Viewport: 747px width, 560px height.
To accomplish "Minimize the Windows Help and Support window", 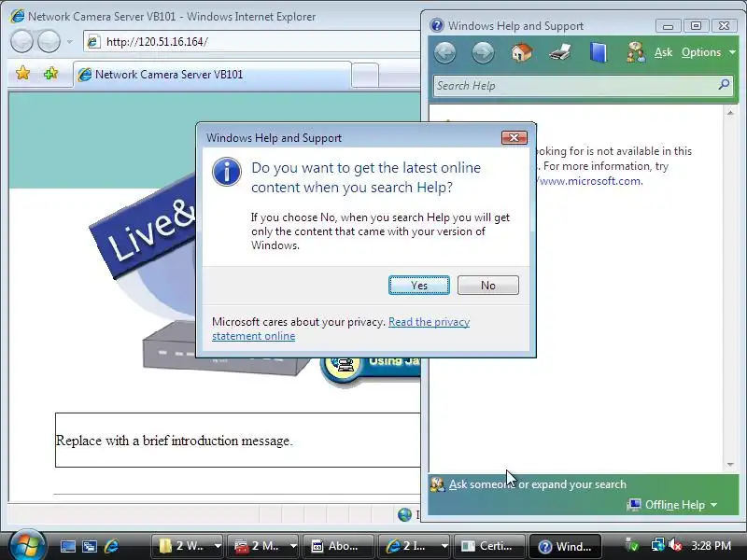I will point(668,26).
